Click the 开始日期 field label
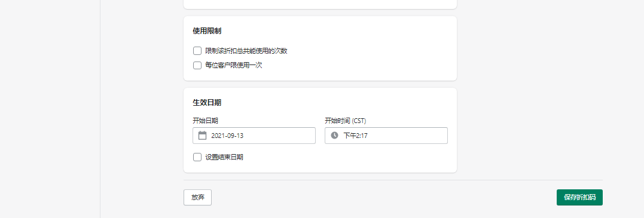The width and height of the screenshot is (644, 218). point(205,121)
